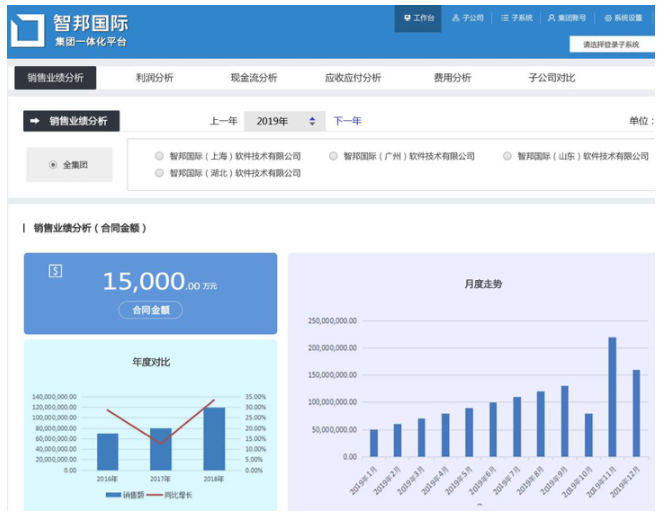Click the 15,000.00 万元 amount

pos(160,281)
